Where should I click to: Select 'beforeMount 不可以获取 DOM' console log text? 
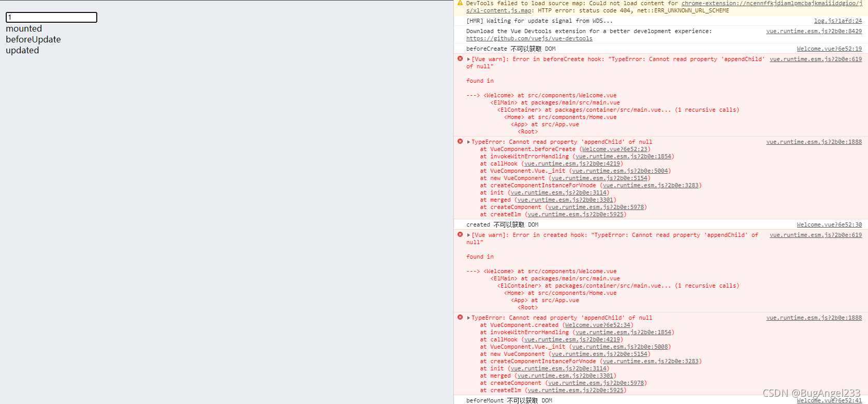[x=509, y=401]
